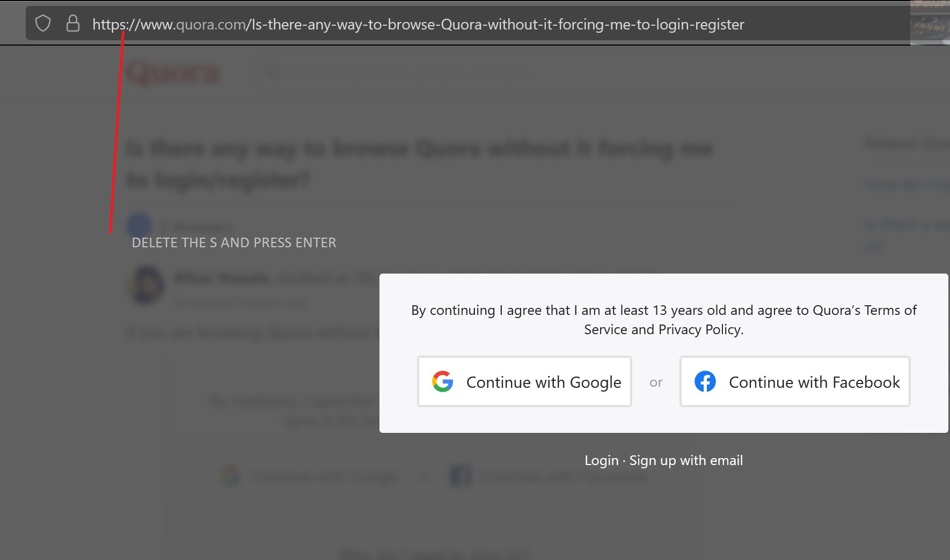Choose Continue with Google
Viewport: 950px width, 560px height.
[x=524, y=381]
